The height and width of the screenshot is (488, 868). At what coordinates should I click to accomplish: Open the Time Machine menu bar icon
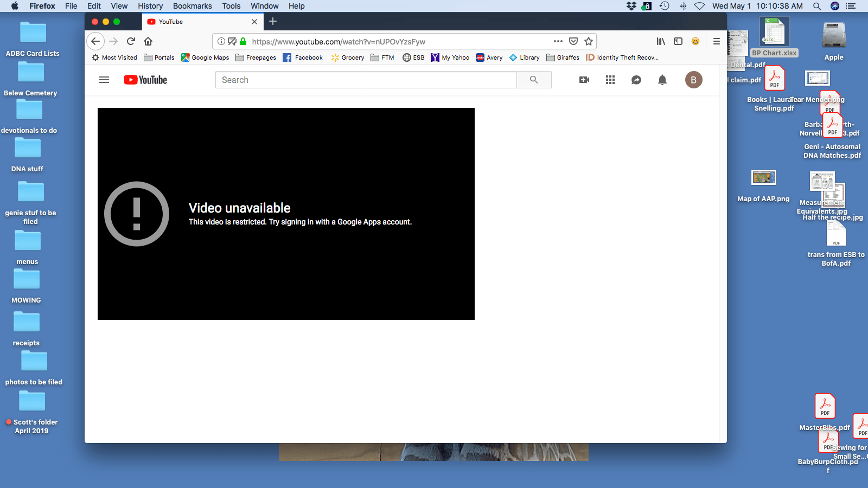pyautogui.click(x=664, y=6)
